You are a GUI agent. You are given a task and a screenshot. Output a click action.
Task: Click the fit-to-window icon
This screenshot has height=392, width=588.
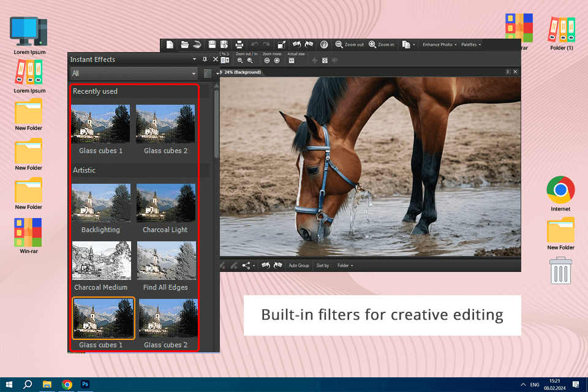pyautogui.click(x=325, y=61)
